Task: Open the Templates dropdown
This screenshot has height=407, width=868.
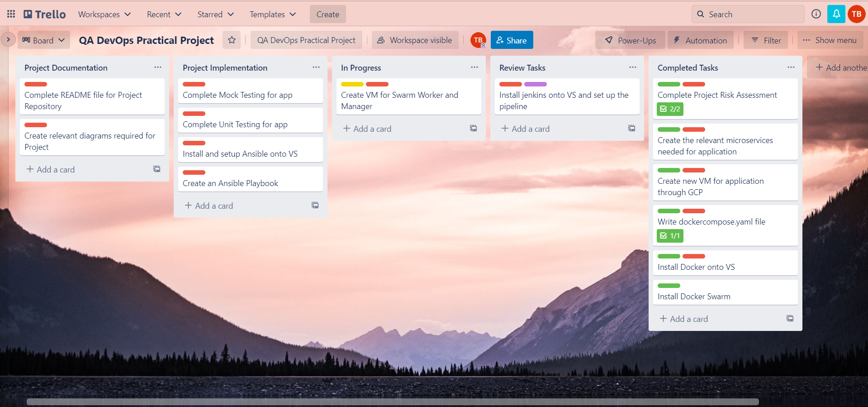Action: (273, 14)
